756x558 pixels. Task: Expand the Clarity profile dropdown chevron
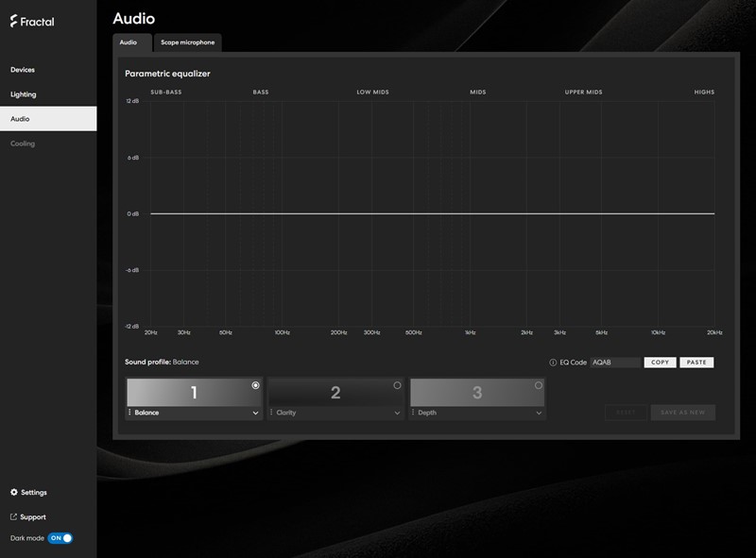pyautogui.click(x=398, y=413)
